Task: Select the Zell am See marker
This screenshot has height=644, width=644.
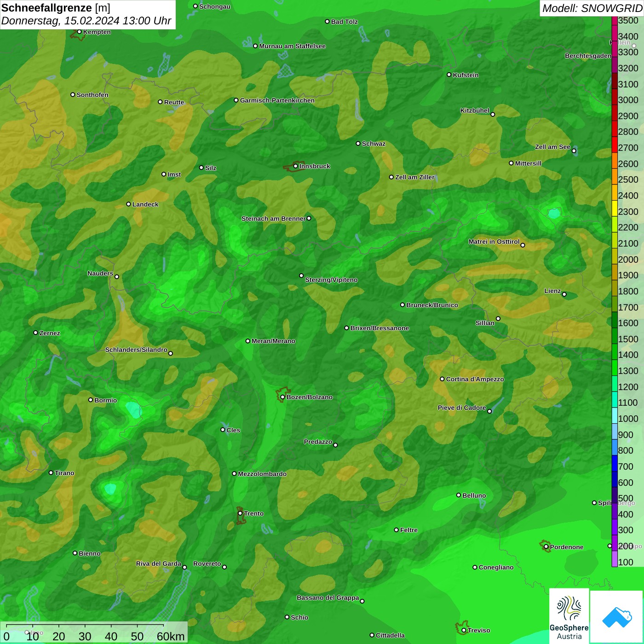Action: pos(574,151)
